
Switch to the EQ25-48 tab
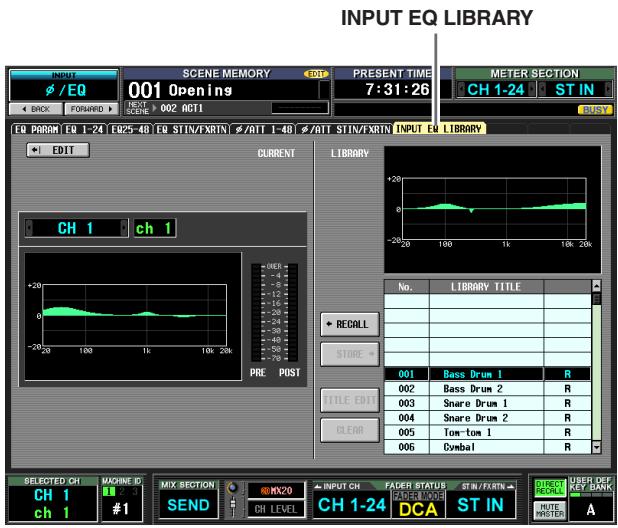point(130,129)
